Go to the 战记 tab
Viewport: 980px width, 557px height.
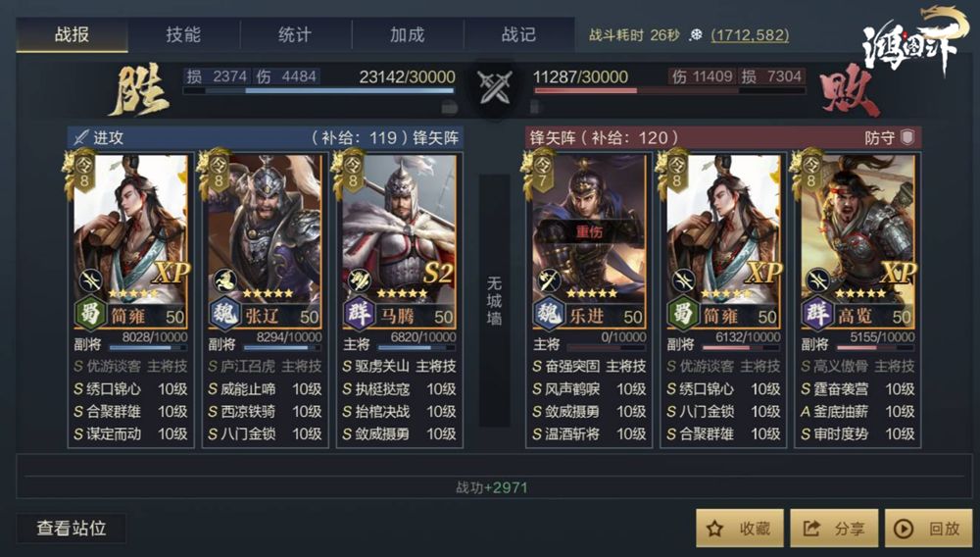point(518,34)
